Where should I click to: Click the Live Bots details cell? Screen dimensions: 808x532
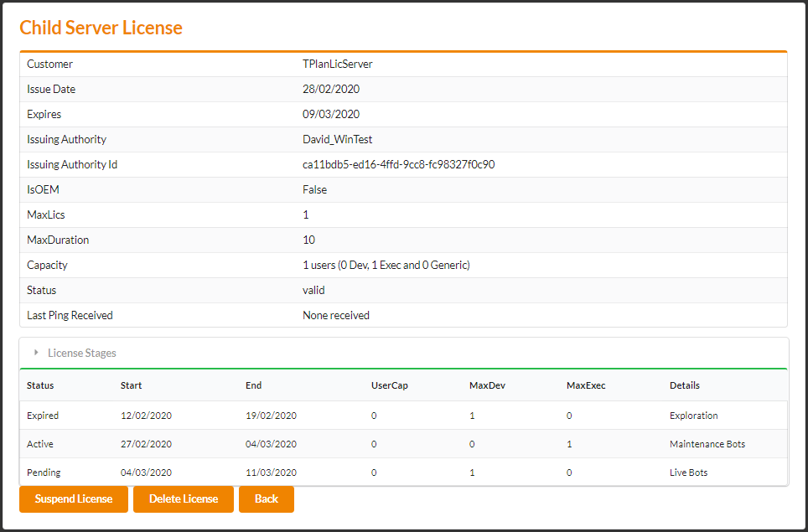click(688, 473)
